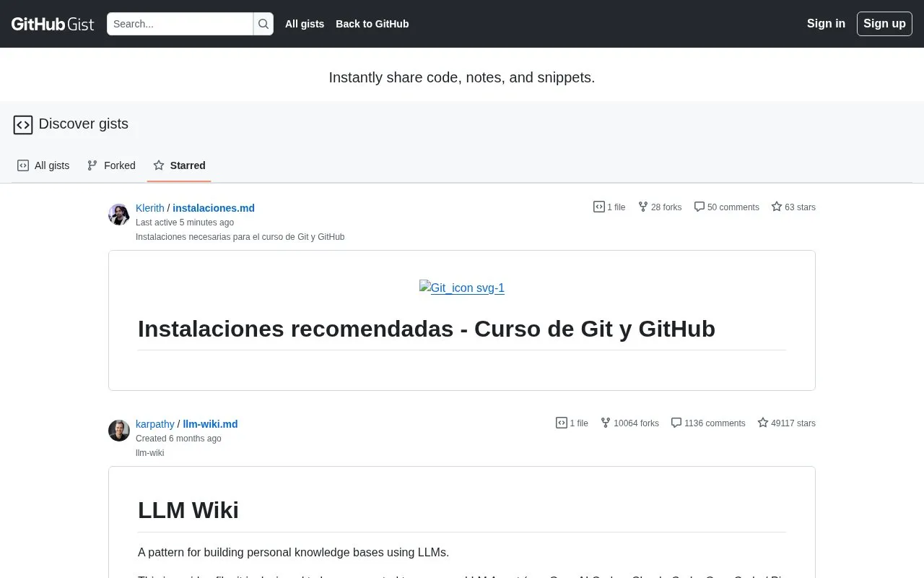Open All gists in top navigation
This screenshot has height=578, width=924.
305,24
